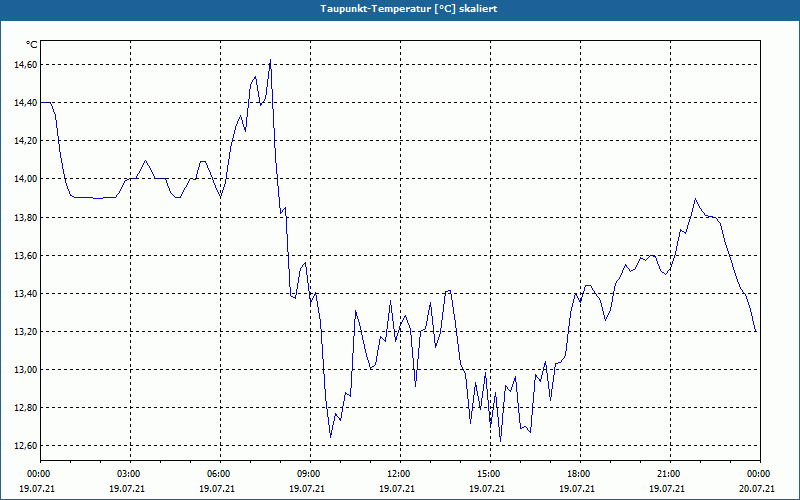Select the 14,60 y-axis label
This screenshot has height=500, width=800.
(25, 65)
